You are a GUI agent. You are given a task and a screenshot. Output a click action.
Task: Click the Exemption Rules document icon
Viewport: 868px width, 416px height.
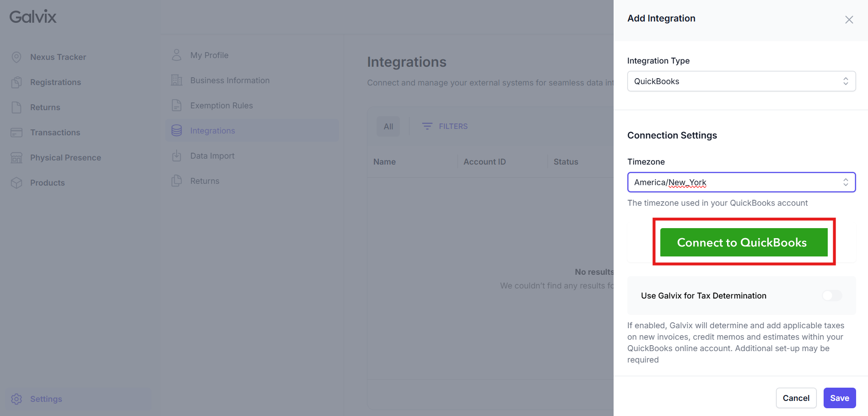pyautogui.click(x=177, y=106)
